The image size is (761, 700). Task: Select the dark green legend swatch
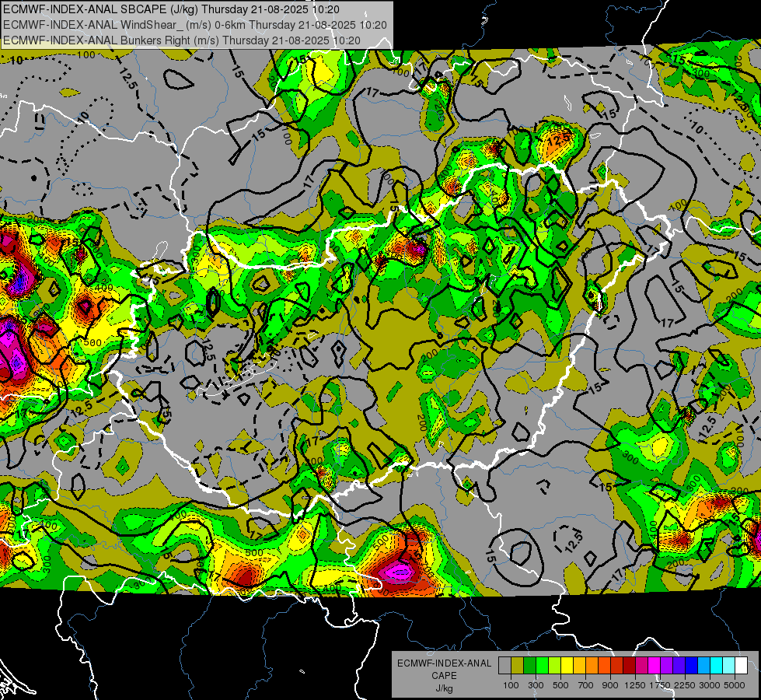pos(529,665)
